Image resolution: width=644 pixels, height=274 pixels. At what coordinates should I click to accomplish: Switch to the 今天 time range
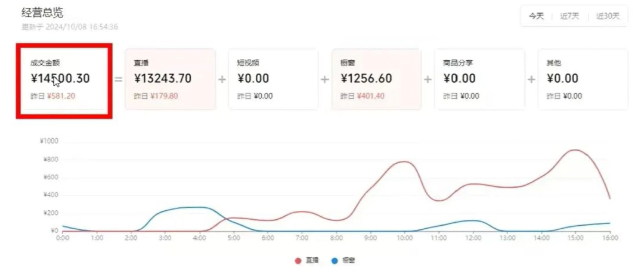click(535, 16)
